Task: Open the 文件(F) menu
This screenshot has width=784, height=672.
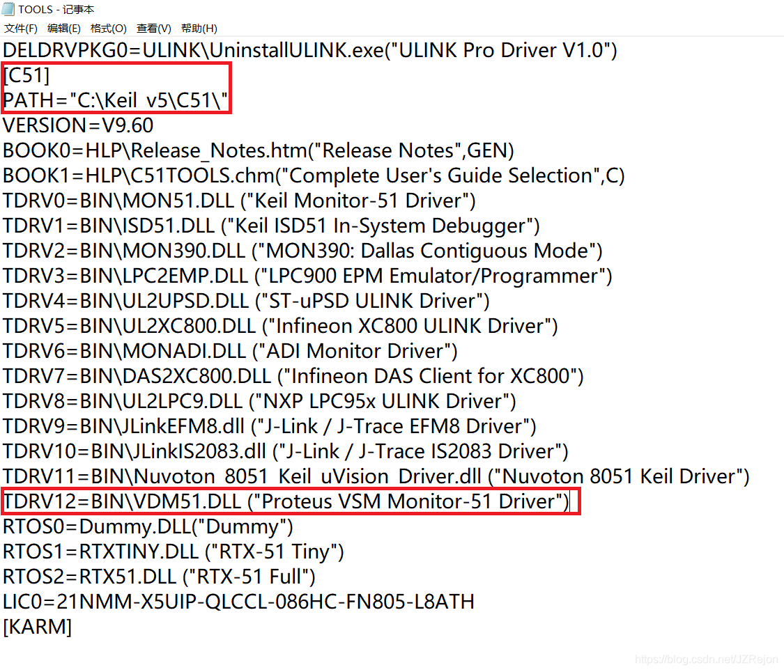Action: coord(20,29)
